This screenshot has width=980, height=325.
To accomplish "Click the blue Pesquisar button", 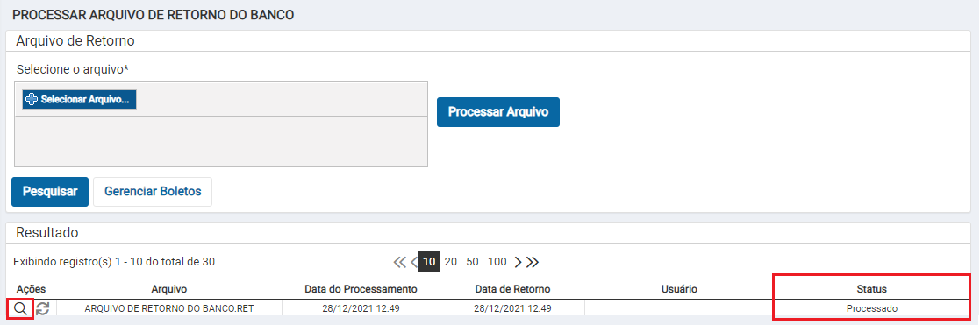I will 50,192.
